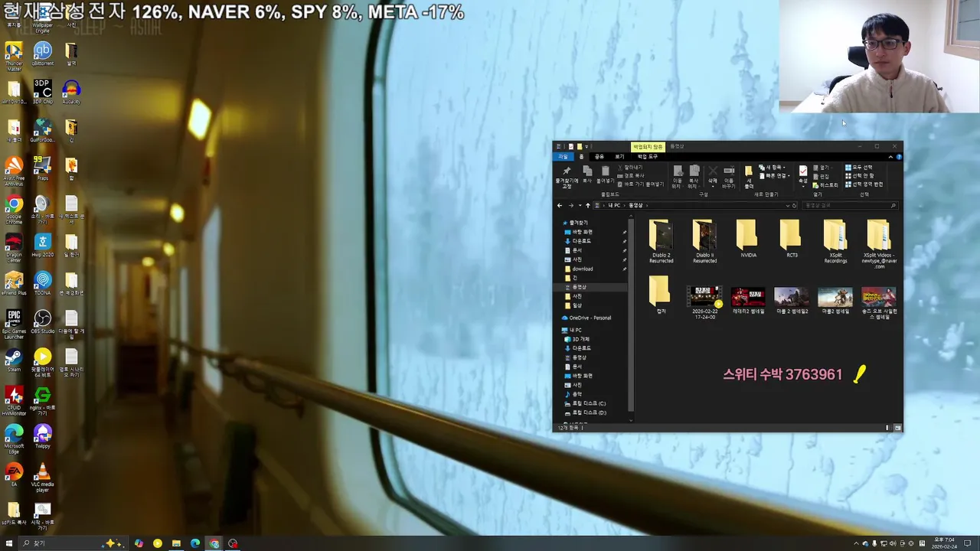Screen dimensions: 980x551
Task: Focus the Explorer search box
Action: coord(850,205)
